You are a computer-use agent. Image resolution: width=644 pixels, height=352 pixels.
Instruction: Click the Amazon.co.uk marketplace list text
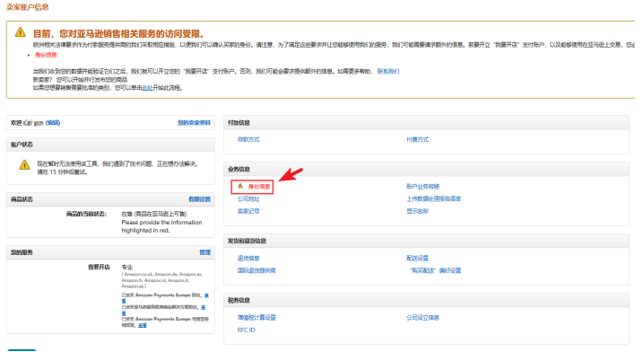[161, 280]
